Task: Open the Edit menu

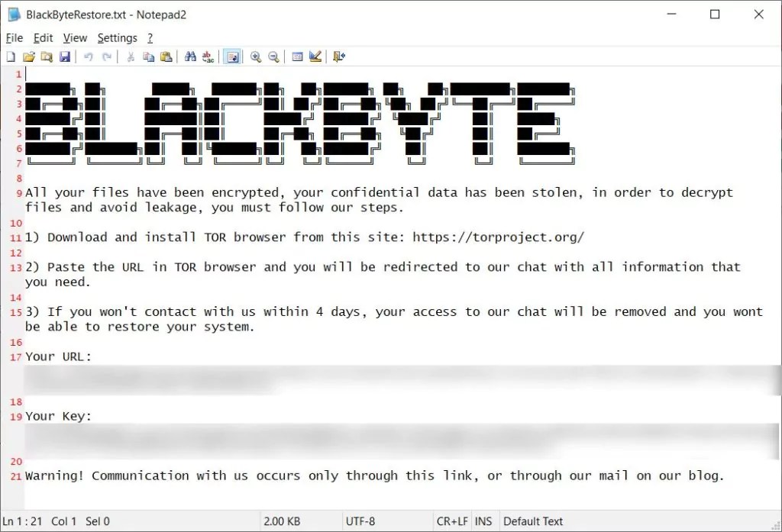Action: [x=43, y=37]
